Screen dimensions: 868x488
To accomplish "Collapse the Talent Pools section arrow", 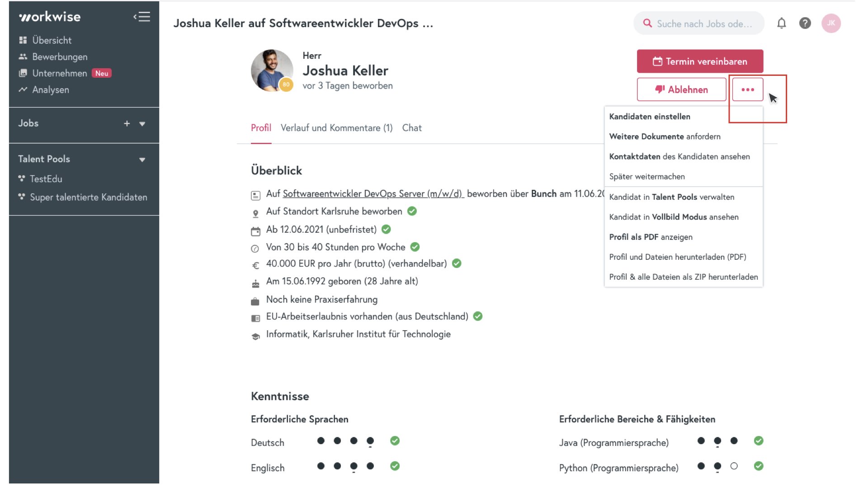I will click(142, 160).
